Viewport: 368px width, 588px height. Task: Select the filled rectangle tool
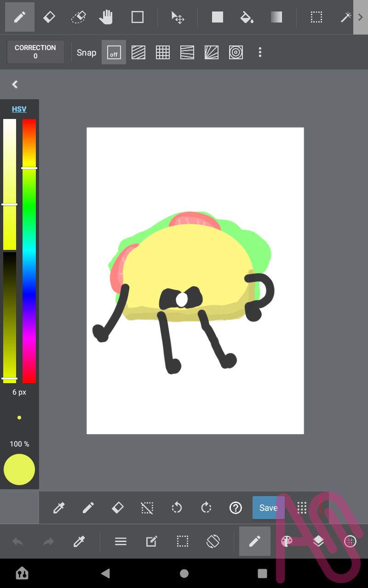[x=217, y=17]
